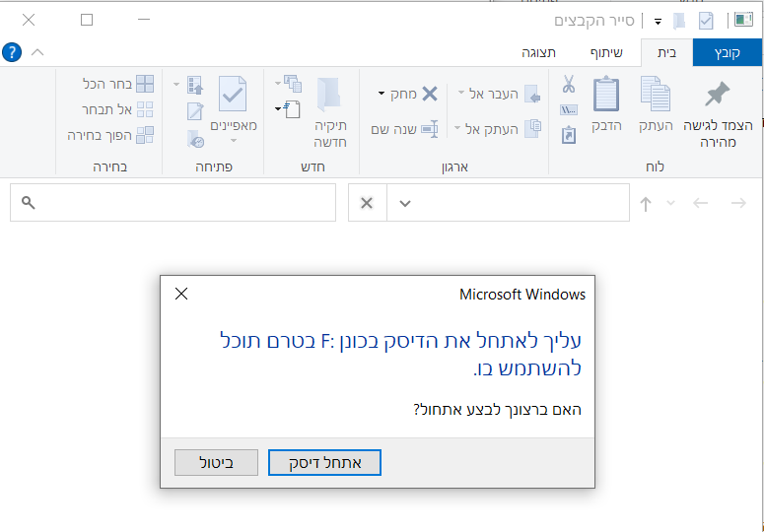Click the scissors Cut icon
Image resolution: width=764 pixels, height=532 pixels.
[x=569, y=84]
